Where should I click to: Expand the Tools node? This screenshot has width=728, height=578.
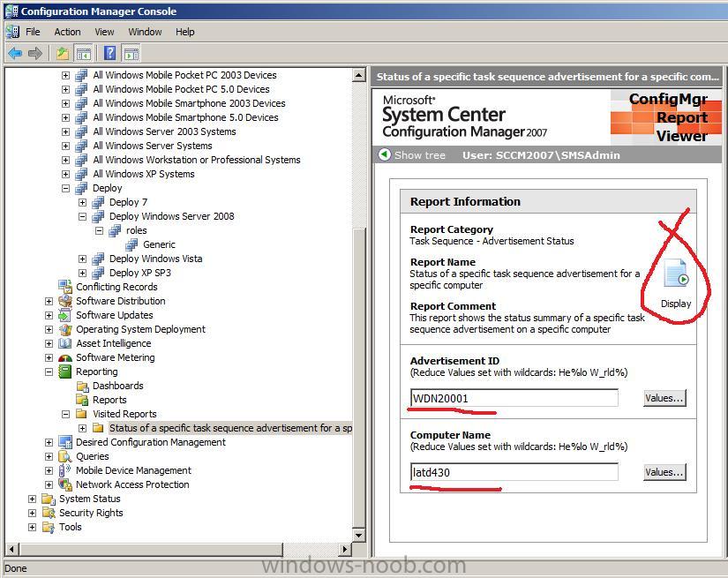32,527
